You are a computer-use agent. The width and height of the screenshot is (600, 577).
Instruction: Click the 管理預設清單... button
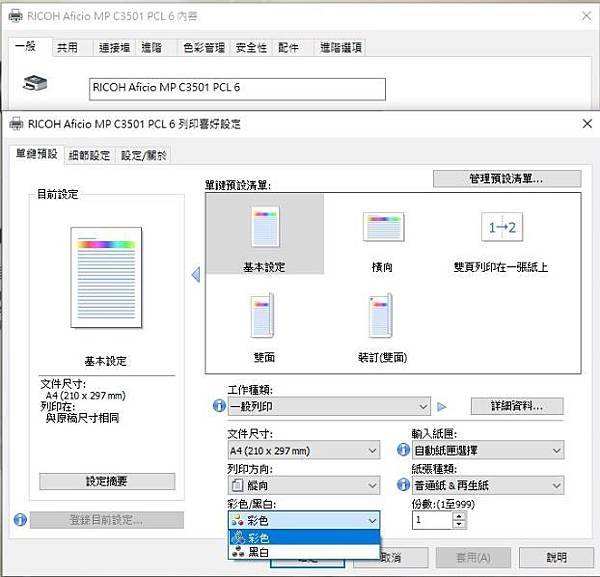(x=507, y=179)
